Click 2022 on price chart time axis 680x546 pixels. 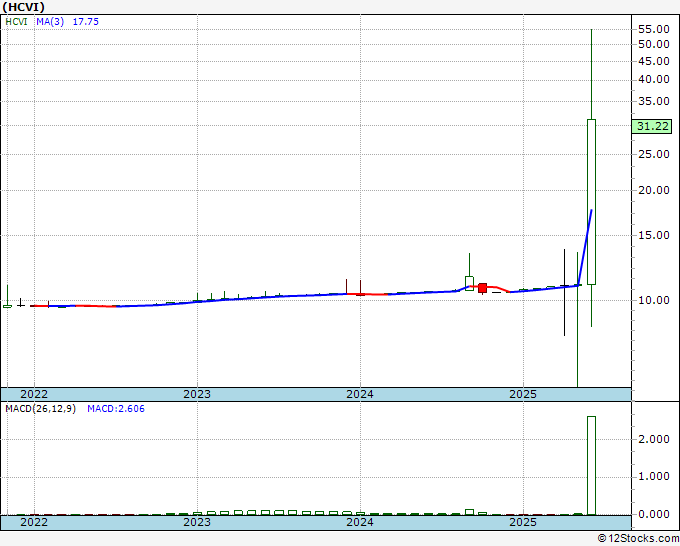click(x=34, y=395)
